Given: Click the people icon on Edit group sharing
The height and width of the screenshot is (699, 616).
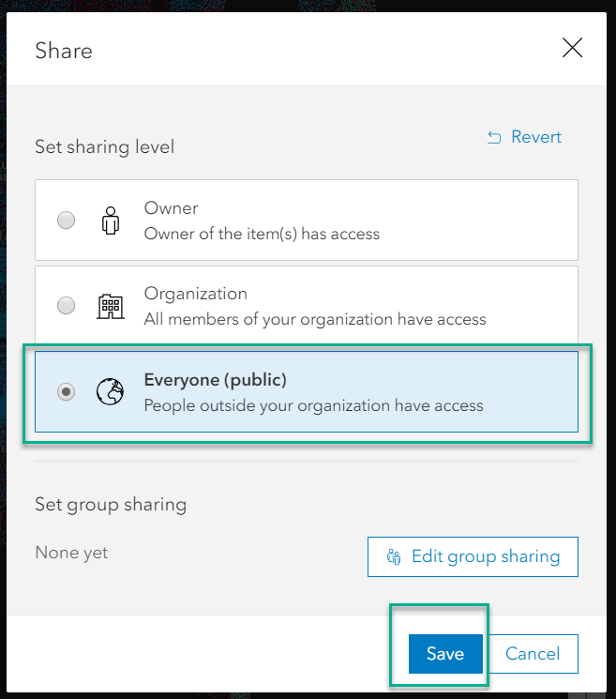Looking at the screenshot, I should [x=394, y=557].
